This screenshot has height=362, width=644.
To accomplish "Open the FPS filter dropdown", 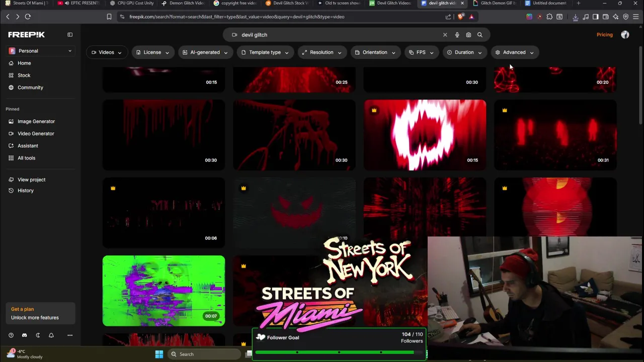I will [421, 52].
